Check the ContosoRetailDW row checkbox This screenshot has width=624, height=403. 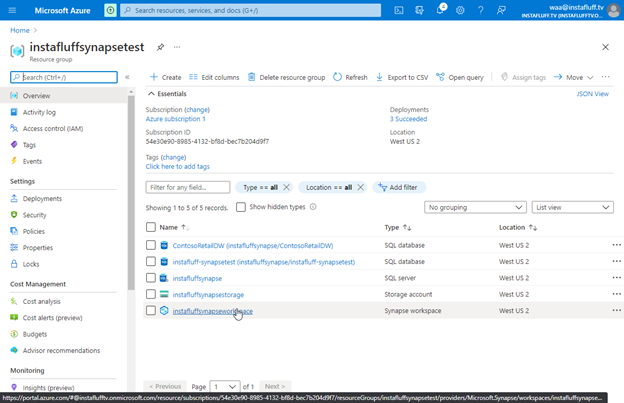point(151,245)
